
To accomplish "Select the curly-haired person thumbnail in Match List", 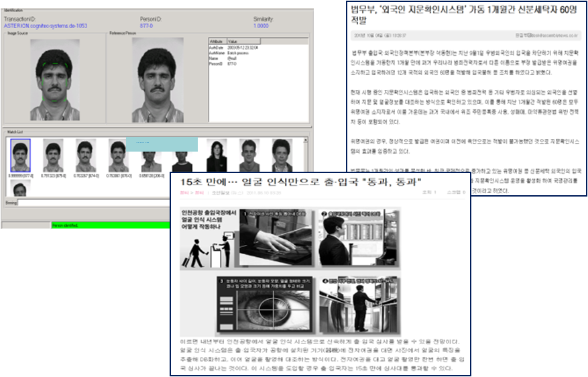I will tap(282, 156).
